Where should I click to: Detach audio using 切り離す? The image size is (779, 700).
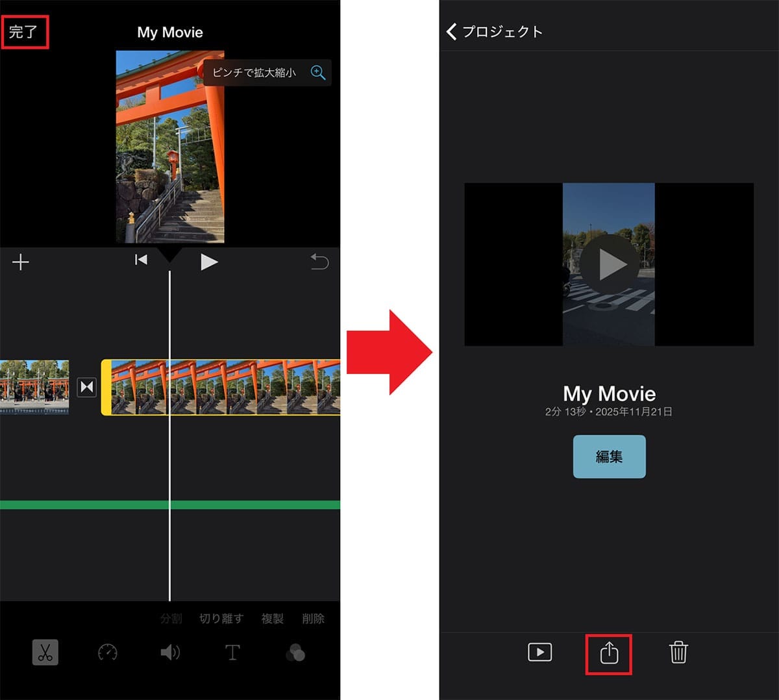[x=221, y=619]
